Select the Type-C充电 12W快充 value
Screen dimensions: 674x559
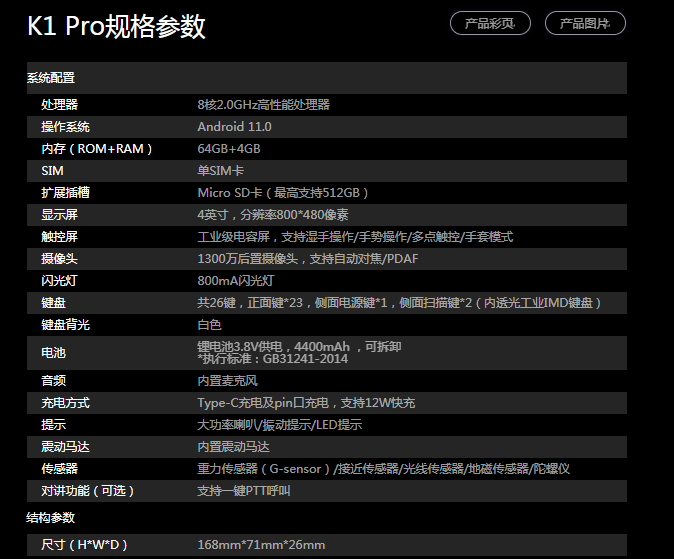point(306,403)
